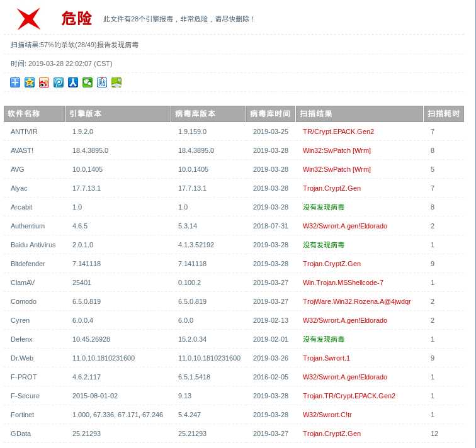The width and height of the screenshot is (476, 448).
Task: Select the AVAST! row name
Action: coord(22,150)
